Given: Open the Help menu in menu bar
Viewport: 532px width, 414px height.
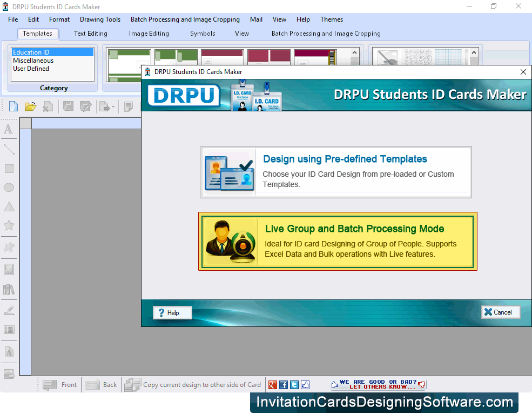Looking at the screenshot, I should pos(303,19).
